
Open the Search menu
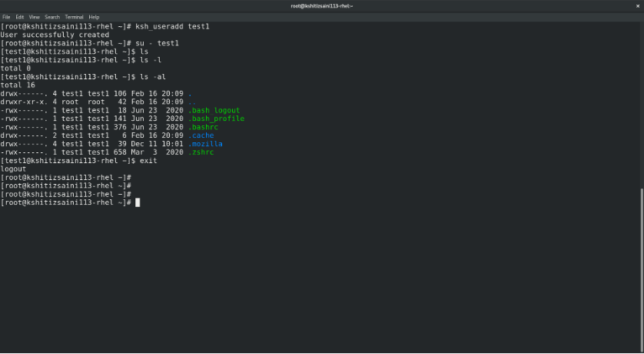(x=52, y=17)
